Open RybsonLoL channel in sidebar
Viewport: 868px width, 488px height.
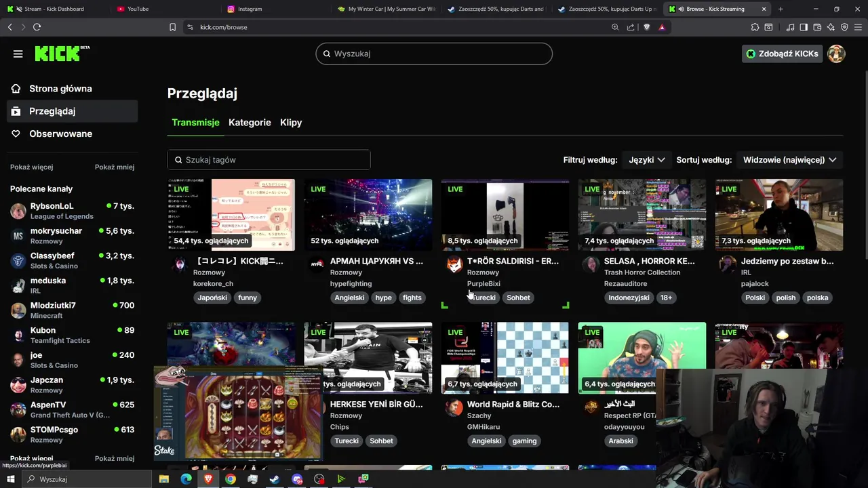coord(72,211)
